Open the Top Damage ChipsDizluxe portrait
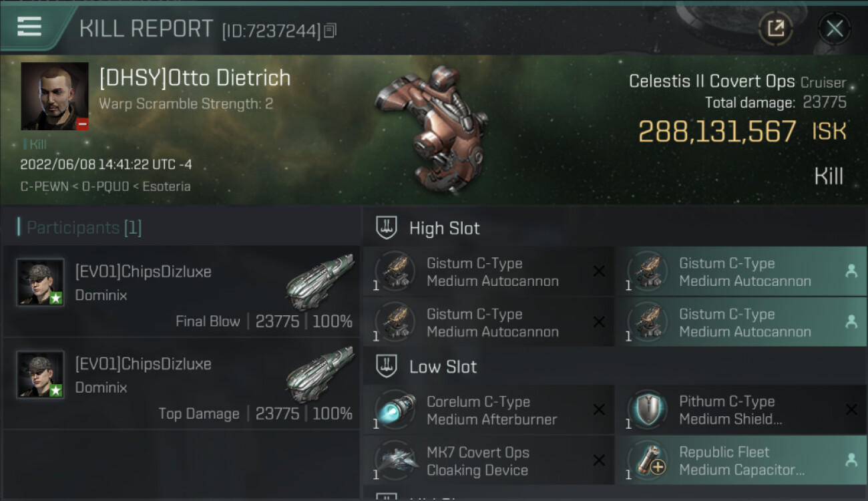The image size is (868, 501). click(x=40, y=374)
